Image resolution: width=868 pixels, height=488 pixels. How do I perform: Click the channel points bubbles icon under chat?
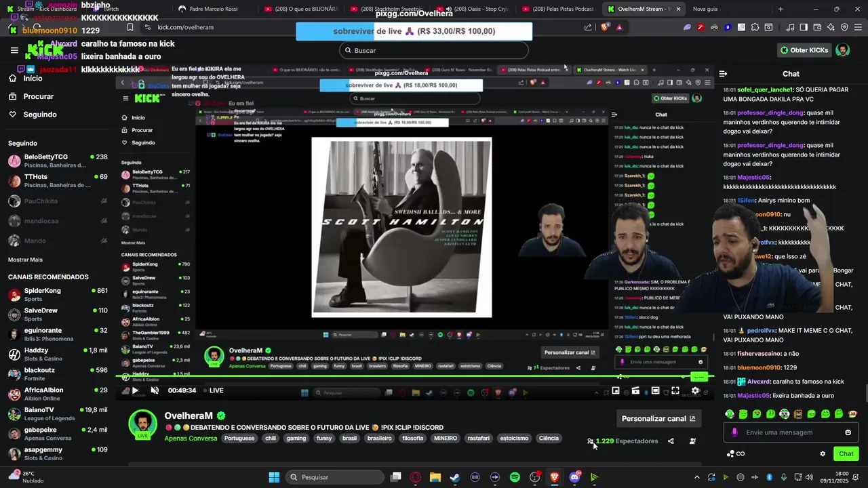pyautogui.click(x=731, y=454)
